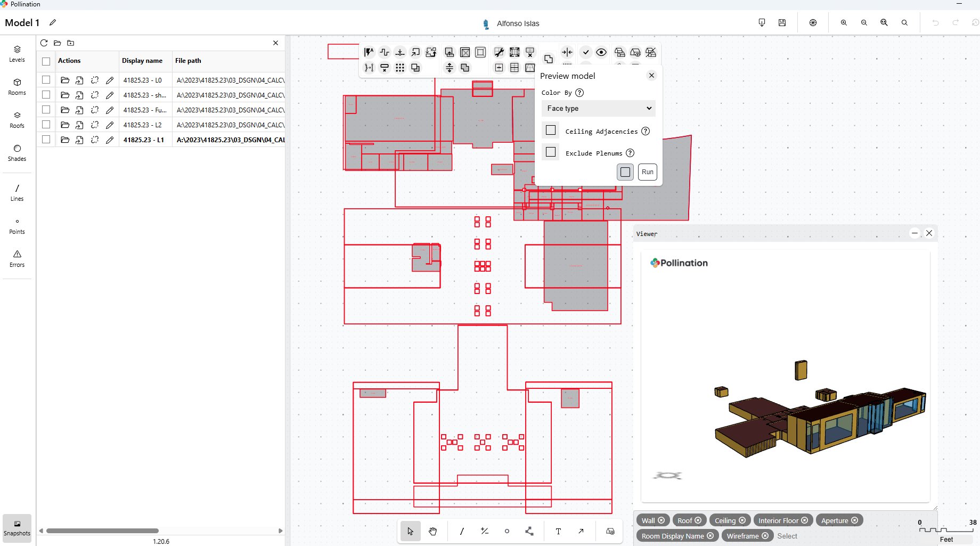Open the Errors panel

click(17, 258)
